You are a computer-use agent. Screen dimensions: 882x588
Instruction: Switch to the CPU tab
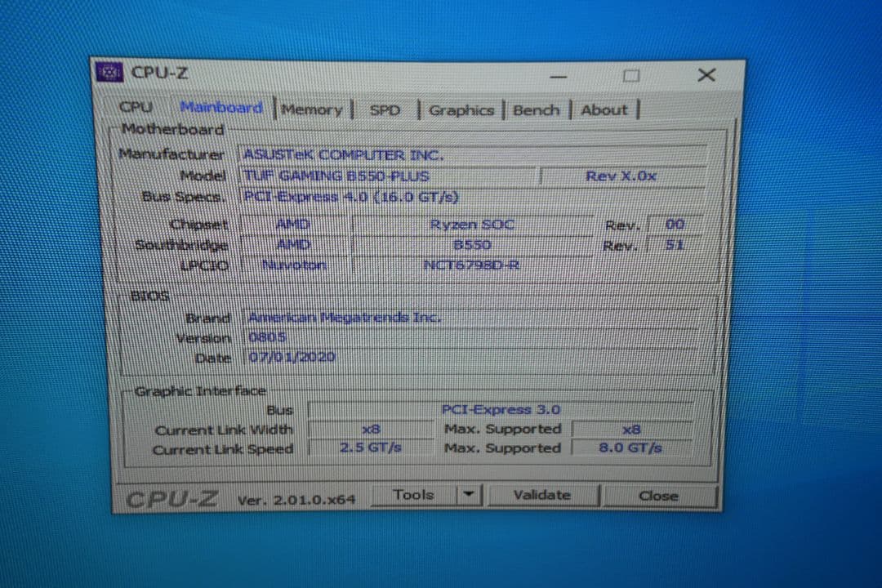tap(136, 108)
